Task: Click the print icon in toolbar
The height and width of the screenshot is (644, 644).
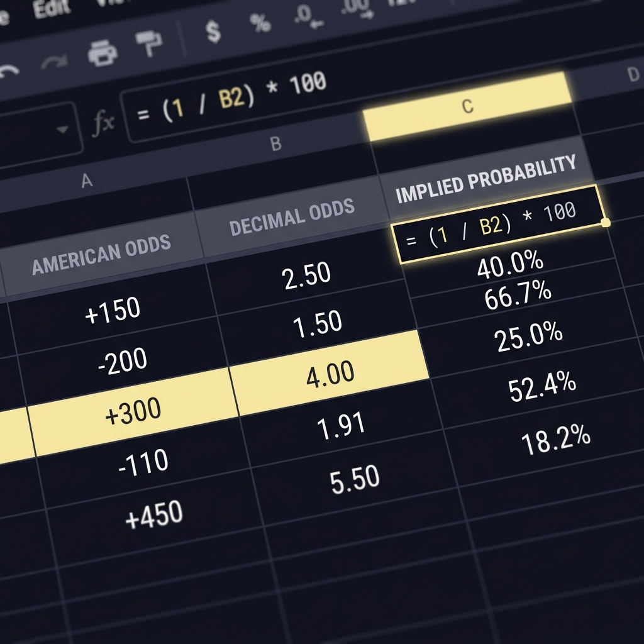Action: coord(103,53)
